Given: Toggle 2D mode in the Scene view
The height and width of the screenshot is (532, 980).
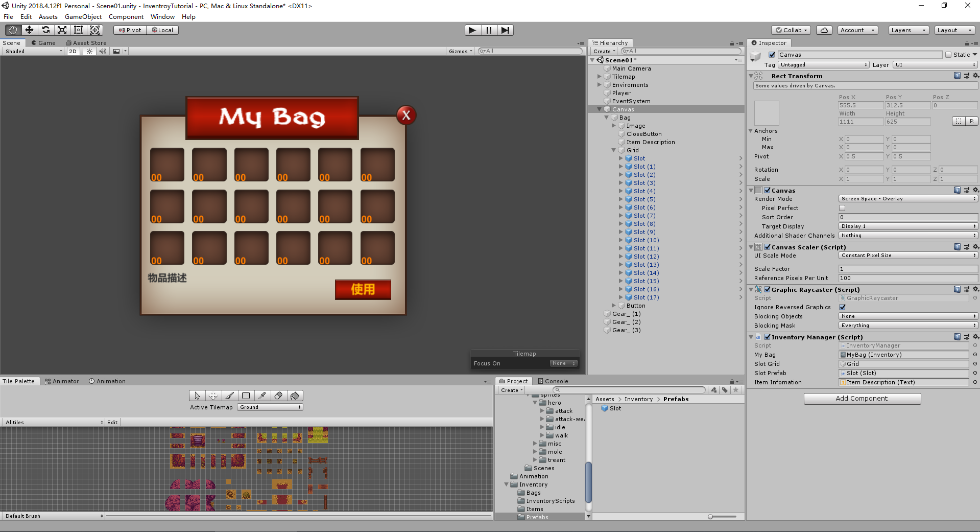Looking at the screenshot, I should (73, 51).
